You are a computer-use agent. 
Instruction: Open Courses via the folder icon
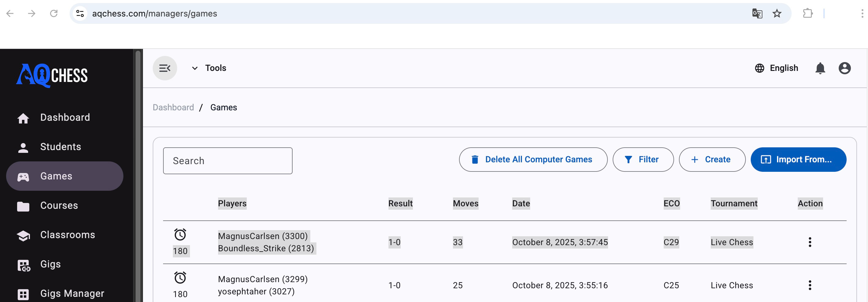(23, 205)
